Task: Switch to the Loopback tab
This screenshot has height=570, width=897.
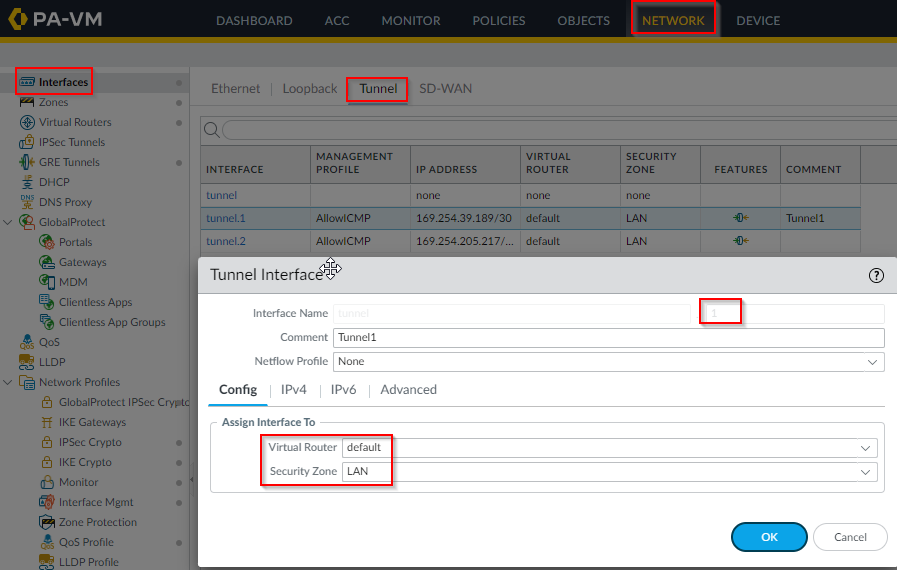Action: (309, 89)
